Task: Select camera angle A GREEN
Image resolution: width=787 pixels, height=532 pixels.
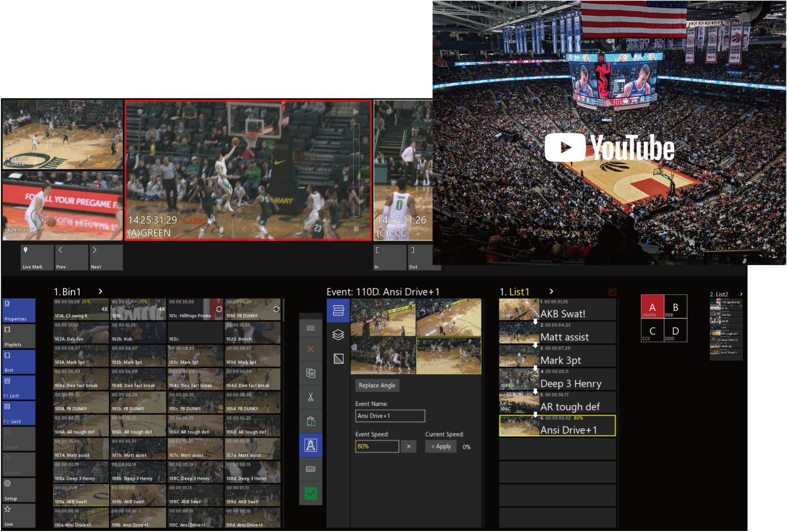Action: 652,307
